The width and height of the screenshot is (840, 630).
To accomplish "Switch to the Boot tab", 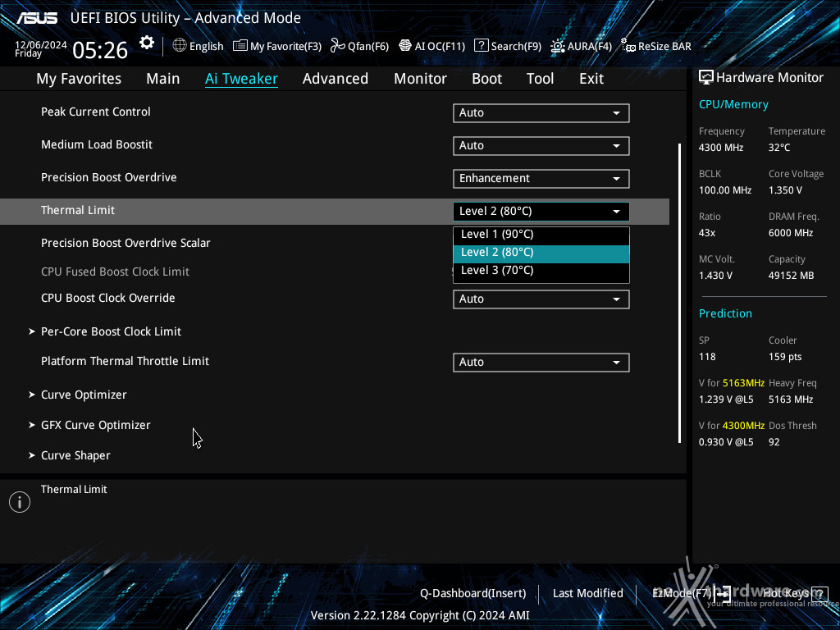I will [x=487, y=79].
